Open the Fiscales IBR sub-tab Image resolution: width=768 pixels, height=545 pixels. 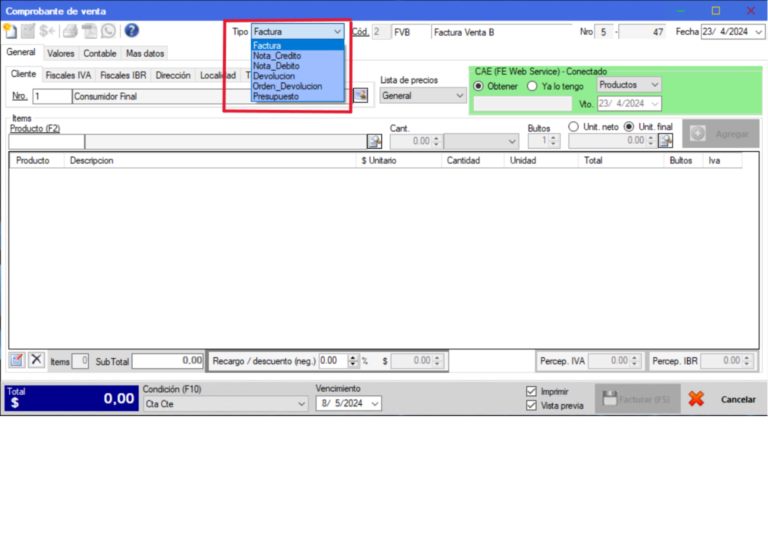point(123,75)
